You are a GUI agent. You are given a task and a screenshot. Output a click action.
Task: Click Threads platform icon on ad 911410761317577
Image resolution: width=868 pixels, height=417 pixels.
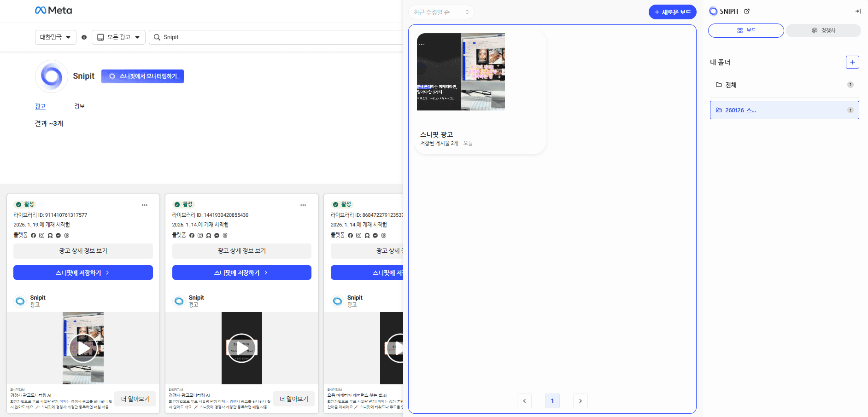[66, 235]
